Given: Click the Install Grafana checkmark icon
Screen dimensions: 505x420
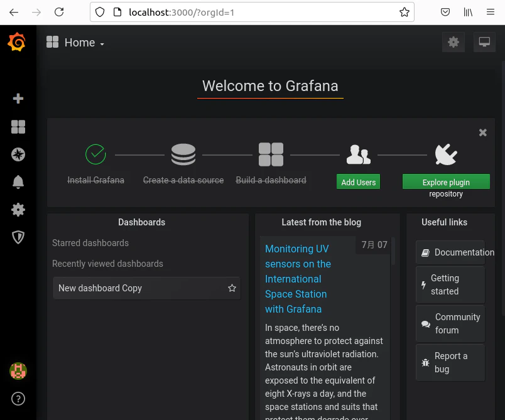Looking at the screenshot, I should point(95,154).
